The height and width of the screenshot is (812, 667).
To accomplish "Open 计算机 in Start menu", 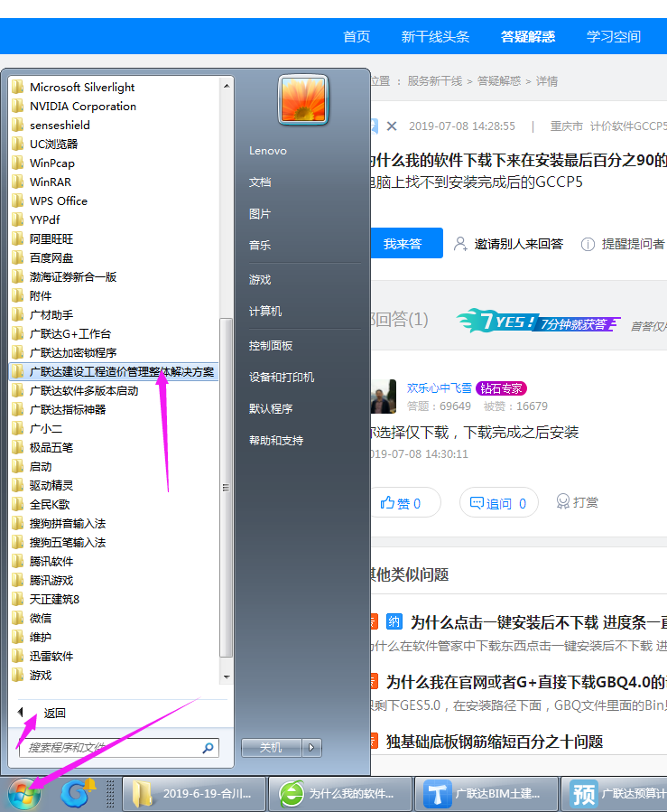I will click(265, 312).
